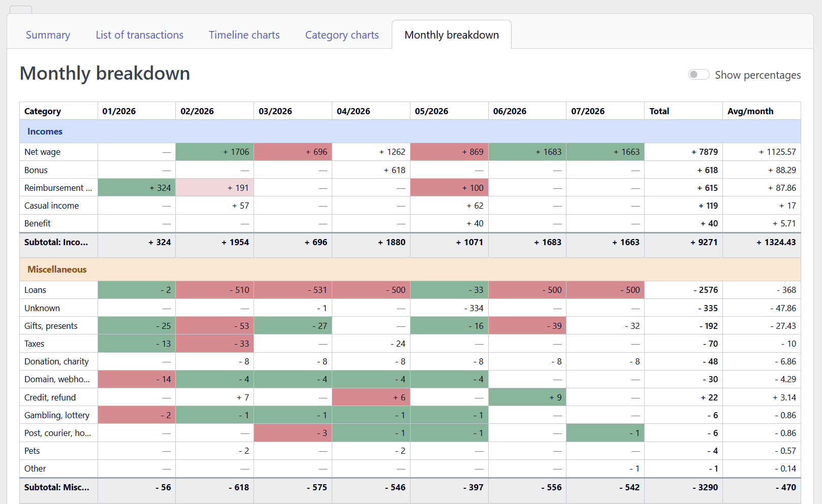Viewport: 822px width, 504px height.
Task: Click the Other category label
Action: pos(35,468)
